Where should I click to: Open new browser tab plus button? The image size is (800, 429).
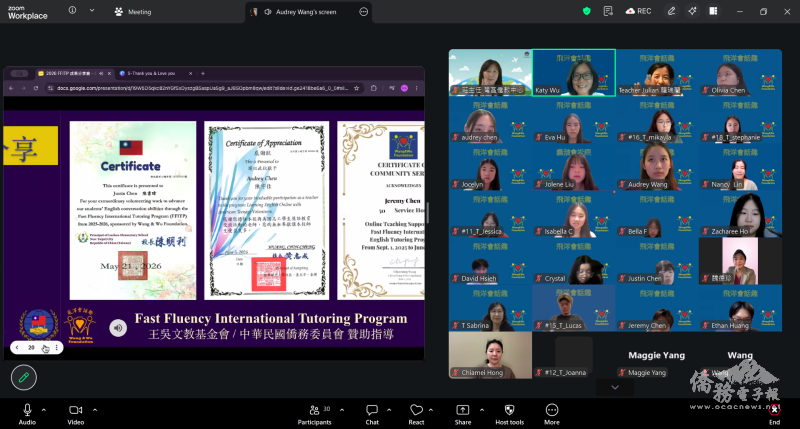point(203,73)
